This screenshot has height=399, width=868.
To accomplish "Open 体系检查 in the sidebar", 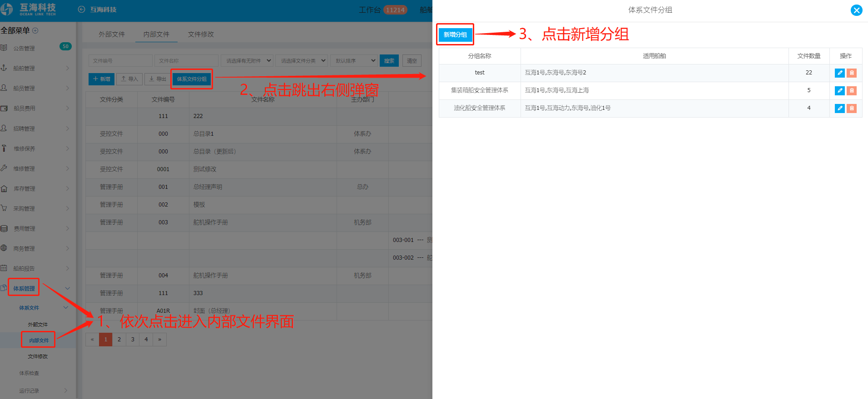I will [29, 373].
